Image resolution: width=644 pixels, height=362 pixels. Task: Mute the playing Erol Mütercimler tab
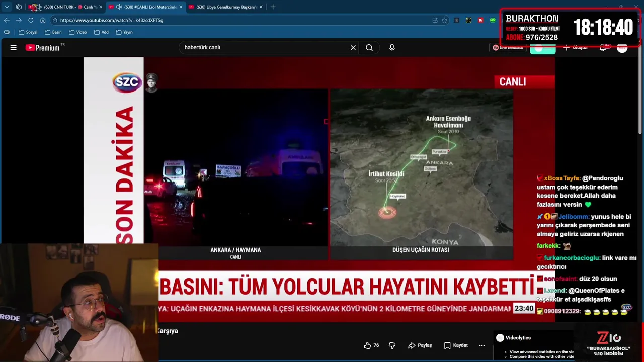click(119, 7)
